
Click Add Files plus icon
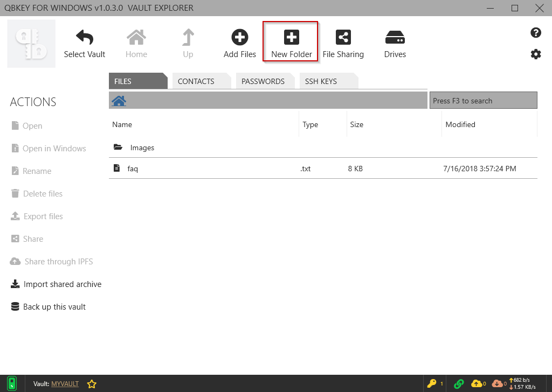[x=240, y=37]
